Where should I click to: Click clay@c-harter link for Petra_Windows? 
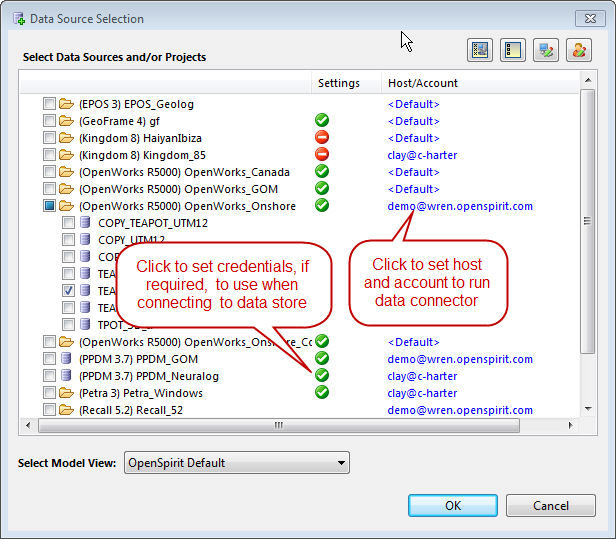click(422, 393)
